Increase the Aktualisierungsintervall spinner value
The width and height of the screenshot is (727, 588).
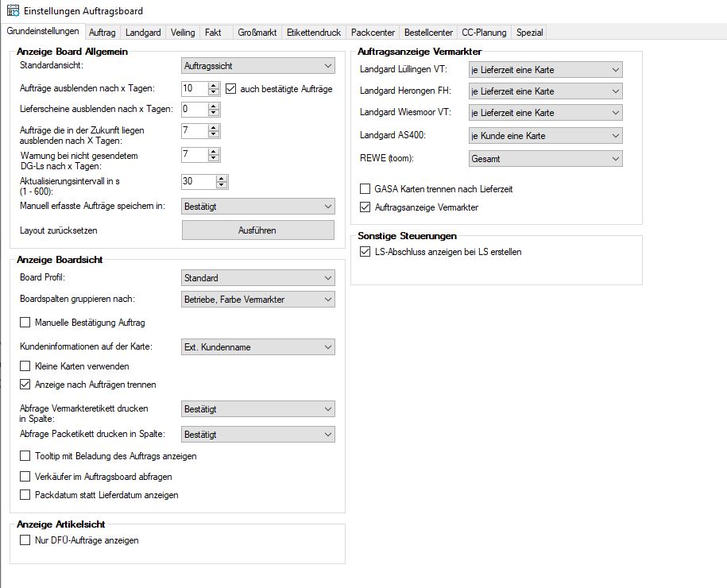coord(222,178)
